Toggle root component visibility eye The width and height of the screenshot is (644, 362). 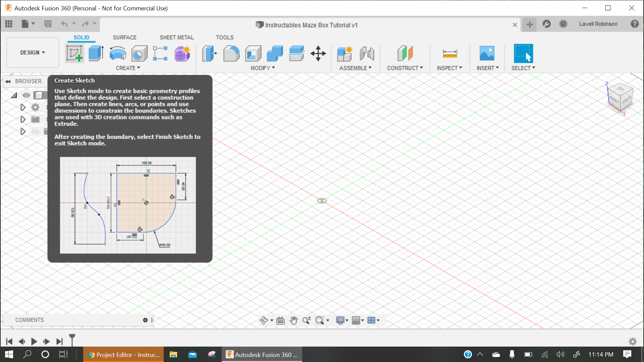click(26, 95)
